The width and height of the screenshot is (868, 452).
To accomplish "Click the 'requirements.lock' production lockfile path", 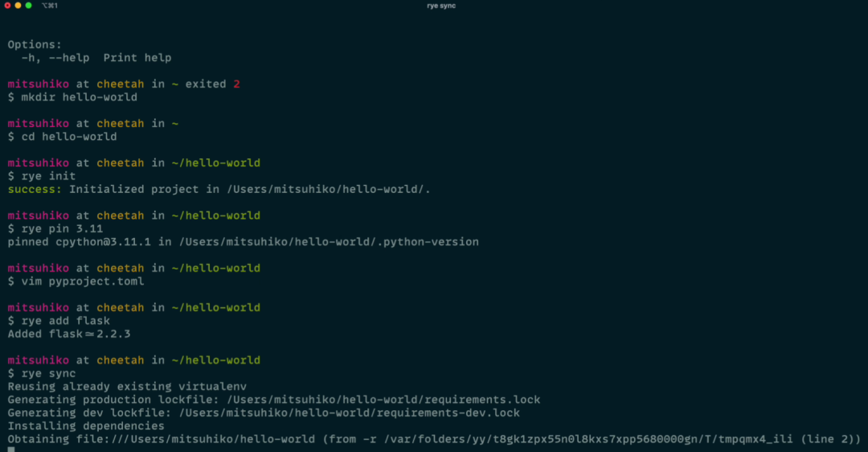I will pyautogui.click(x=383, y=400).
